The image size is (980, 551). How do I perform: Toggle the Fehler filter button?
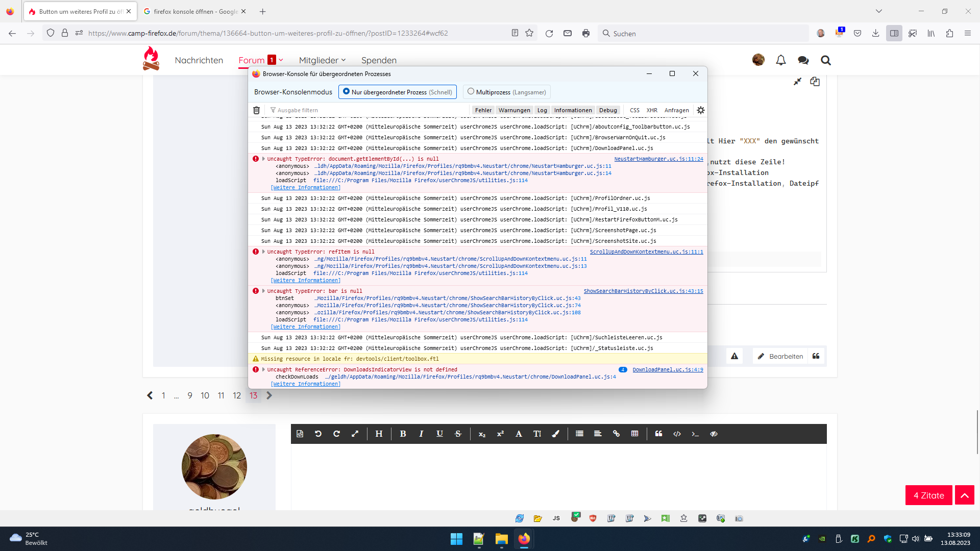click(483, 110)
